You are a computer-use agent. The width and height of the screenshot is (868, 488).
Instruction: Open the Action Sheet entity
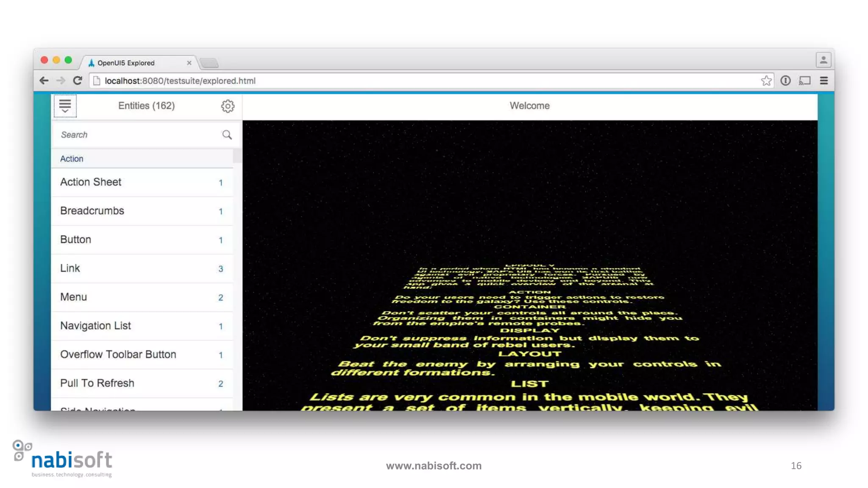pyautogui.click(x=91, y=182)
